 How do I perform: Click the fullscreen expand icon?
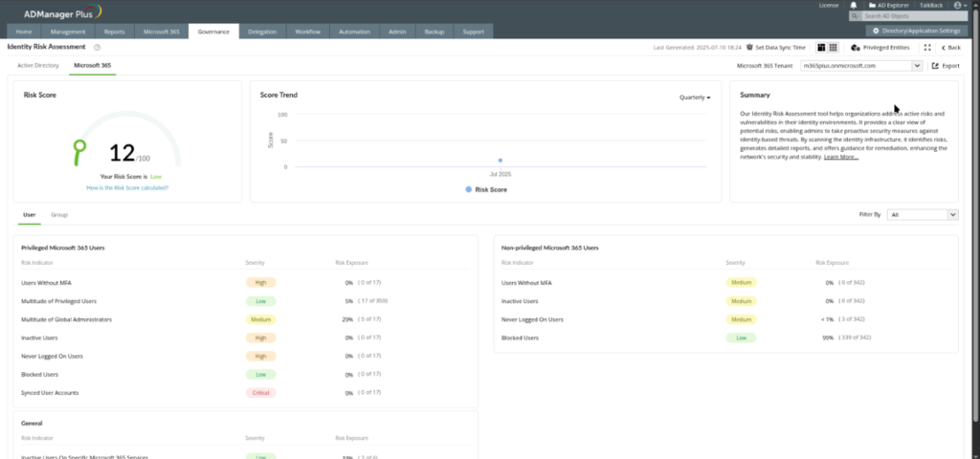(x=926, y=47)
